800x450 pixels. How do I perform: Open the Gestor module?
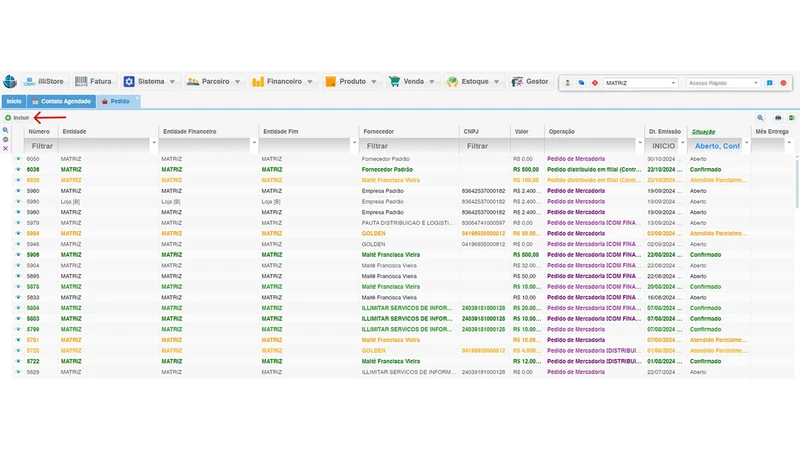[x=531, y=81]
